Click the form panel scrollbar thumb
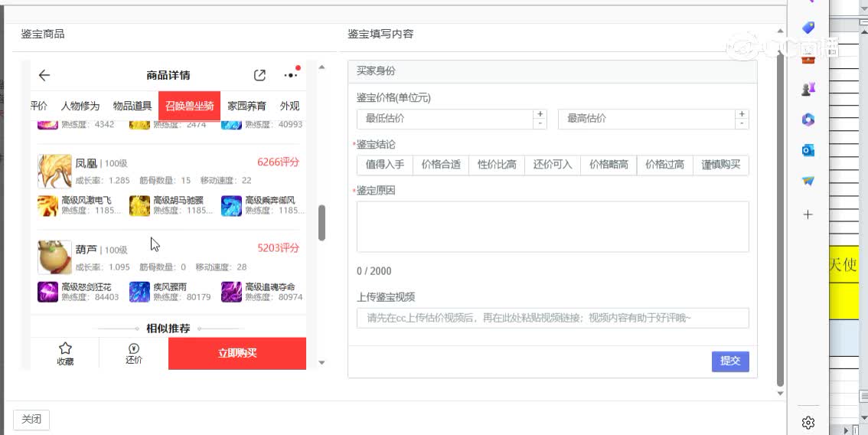 click(780, 219)
